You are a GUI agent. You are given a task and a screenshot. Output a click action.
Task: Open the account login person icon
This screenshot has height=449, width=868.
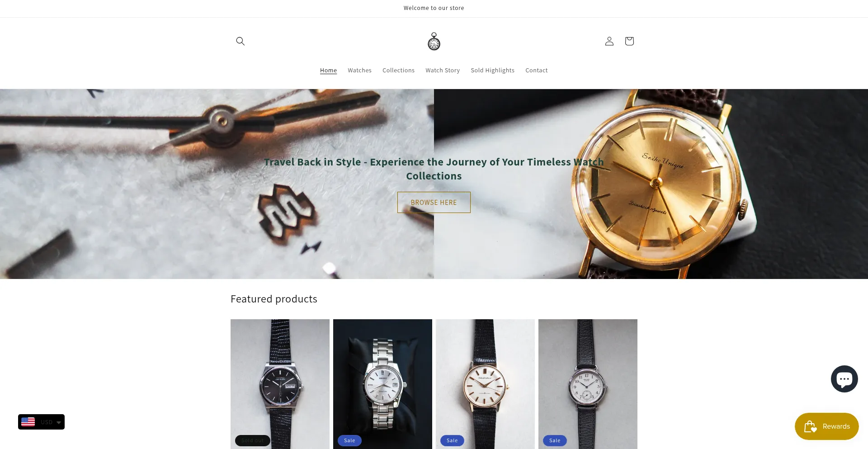(x=609, y=41)
